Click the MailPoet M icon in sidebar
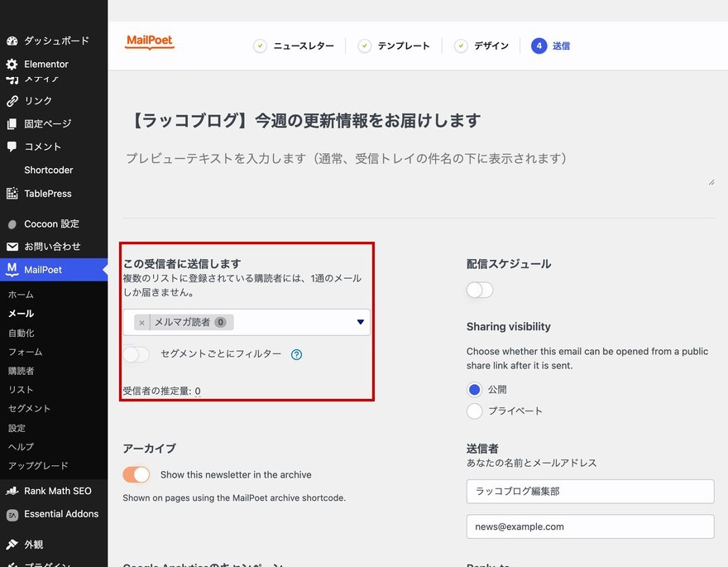 (12, 269)
